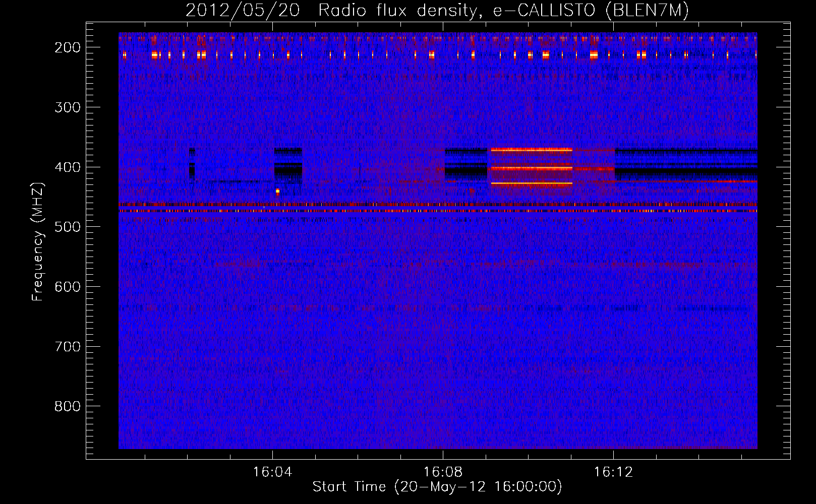Viewport: 816px width, 504px height.
Task: Select the 'Frequency (MHZ)' axis label
Action: tap(38, 241)
